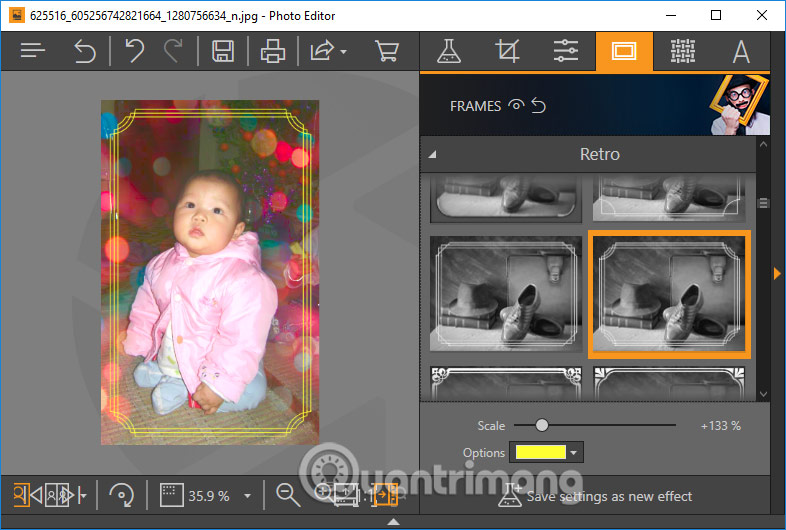This screenshot has width=786, height=530.
Task: Toggle frame visibility eye icon
Action: (516, 105)
